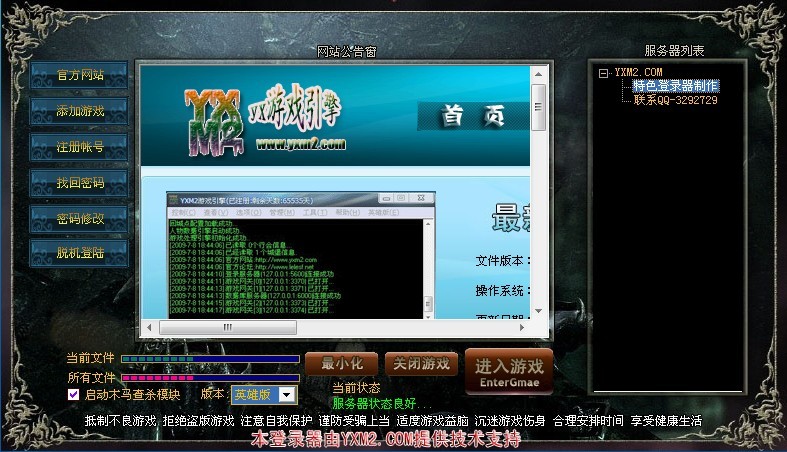Viewport: 787px width, 452px height.
Task: Click the 官方网站 sidebar button
Action: pyautogui.click(x=80, y=75)
